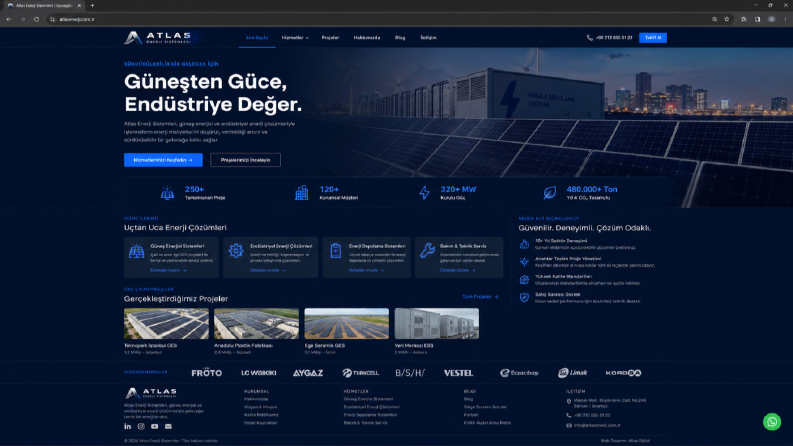Click the footer Hakkımızda link under Kurumsal
This screenshot has height=446, width=793.
coord(256,399)
